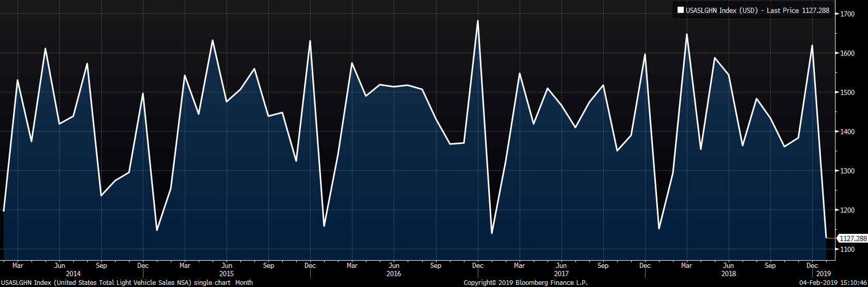Click the 04-Feb-2019 15:10:46 timestamp

[832, 283]
